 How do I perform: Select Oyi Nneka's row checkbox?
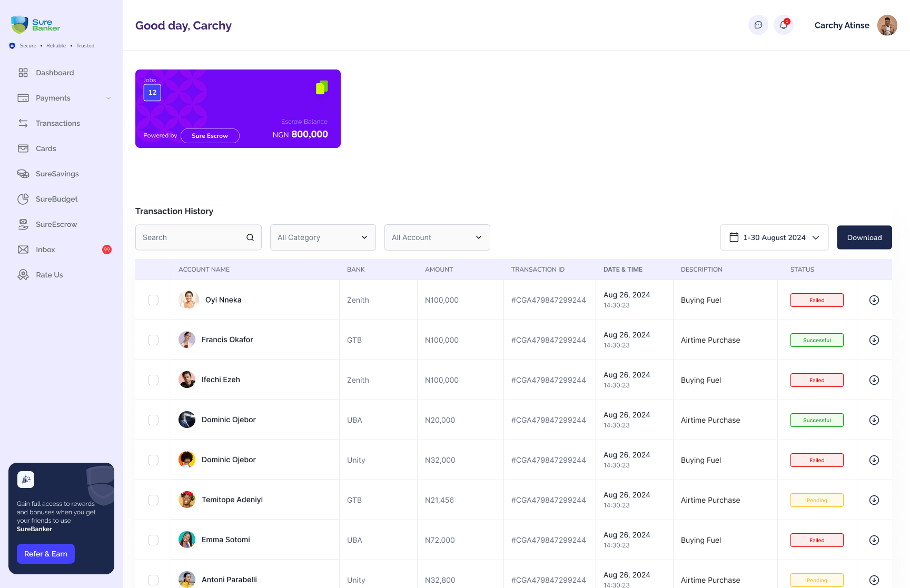coord(153,300)
